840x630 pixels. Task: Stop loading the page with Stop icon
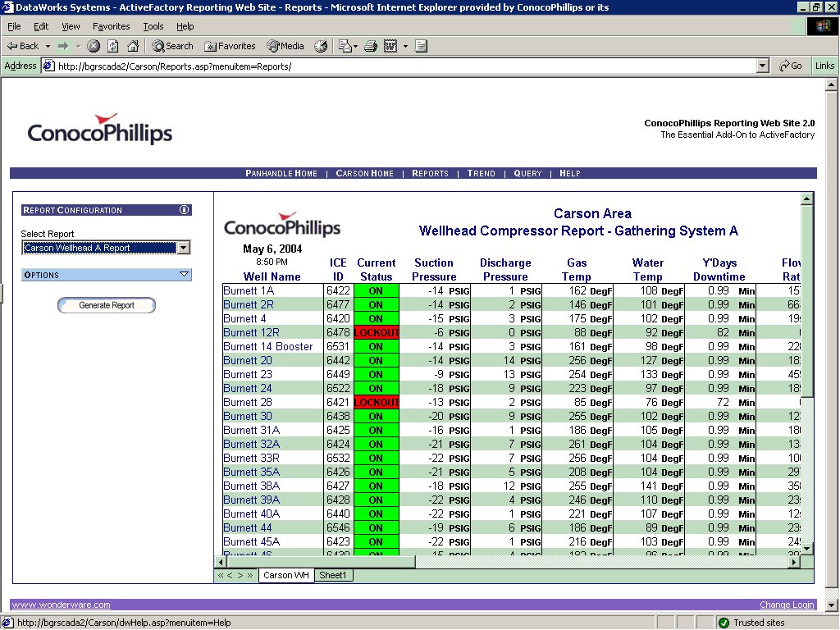coord(94,46)
